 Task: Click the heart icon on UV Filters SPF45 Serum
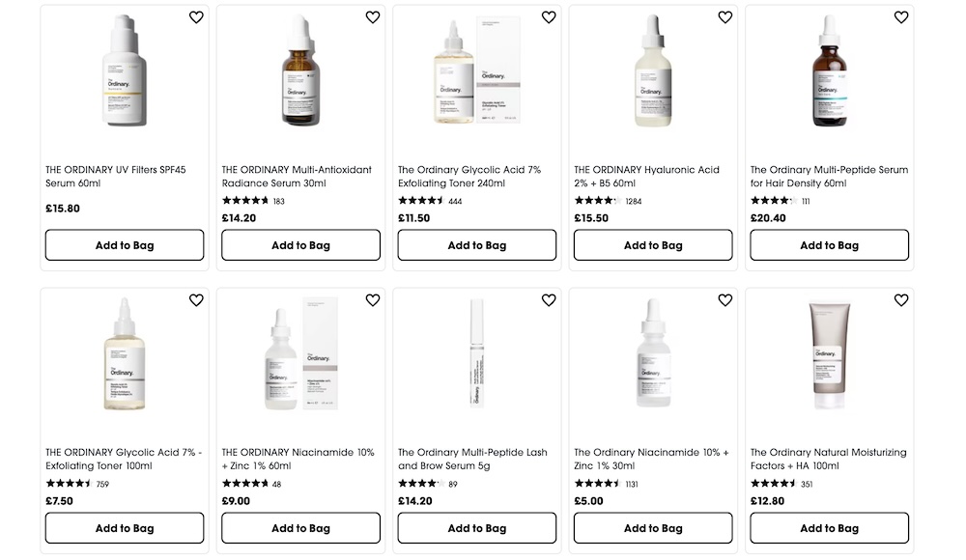(x=196, y=16)
